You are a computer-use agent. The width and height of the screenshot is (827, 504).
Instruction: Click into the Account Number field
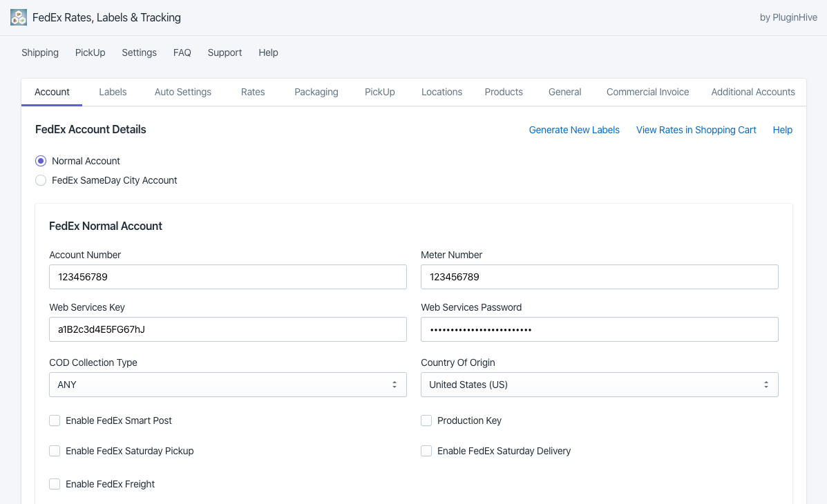click(228, 277)
